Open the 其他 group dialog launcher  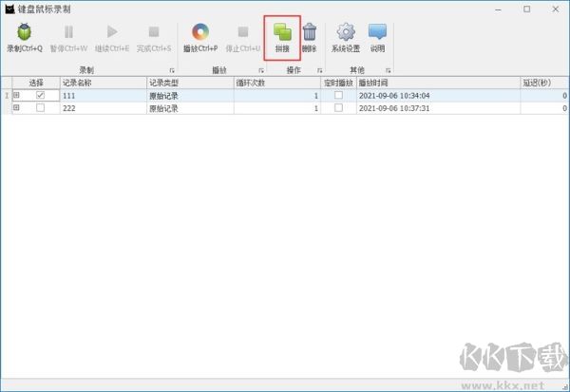pyautogui.click(x=389, y=70)
